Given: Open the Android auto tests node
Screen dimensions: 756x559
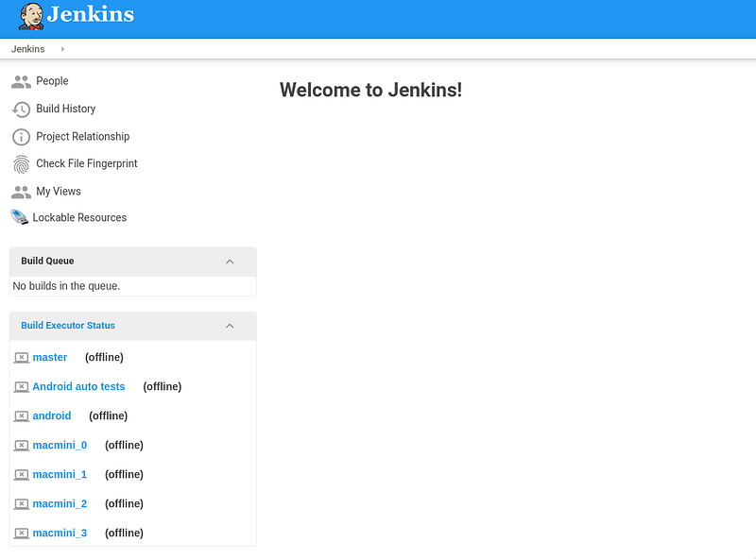Looking at the screenshot, I should coord(78,387).
